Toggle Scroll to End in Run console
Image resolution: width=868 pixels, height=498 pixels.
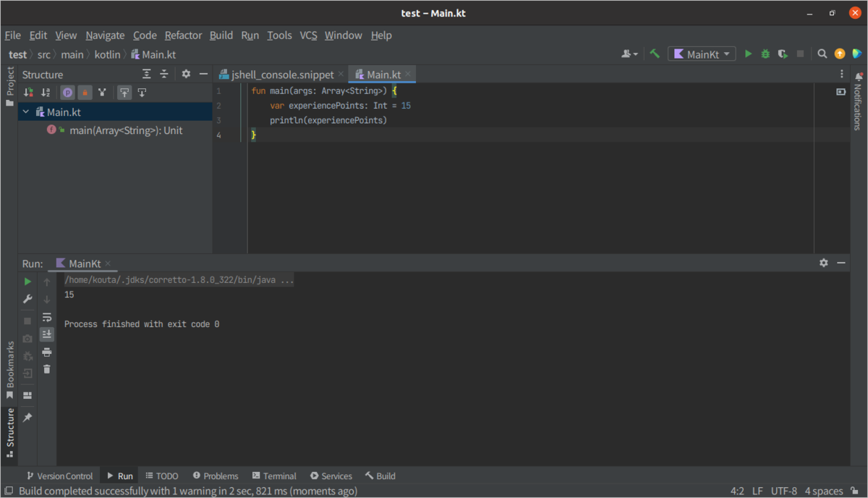pos(47,334)
